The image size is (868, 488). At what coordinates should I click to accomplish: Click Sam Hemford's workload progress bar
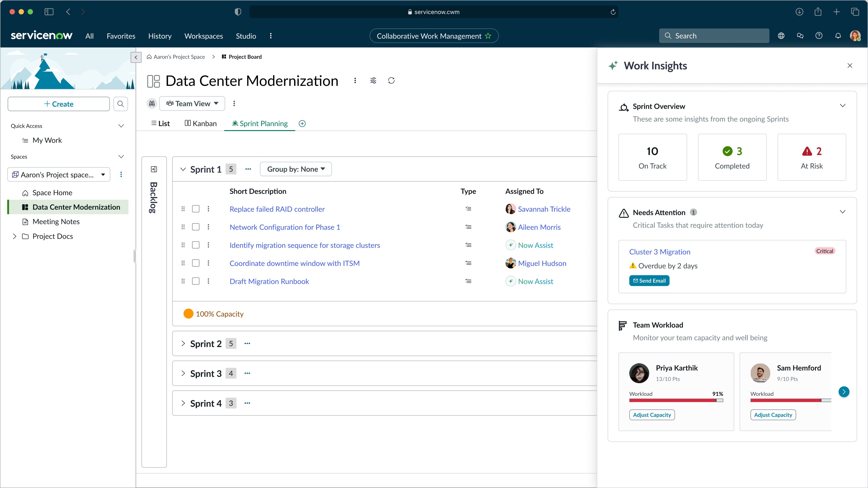pos(791,400)
